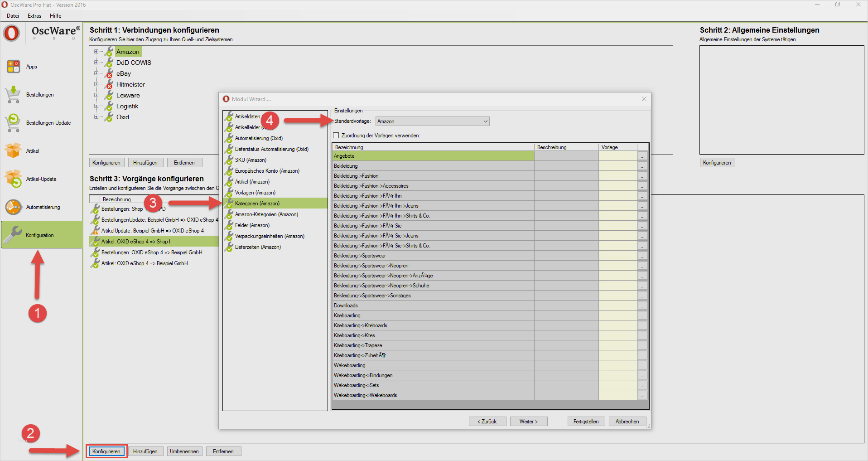This screenshot has width=868, height=461.
Task: Click the OscWare logo icon
Action: pos(12,33)
